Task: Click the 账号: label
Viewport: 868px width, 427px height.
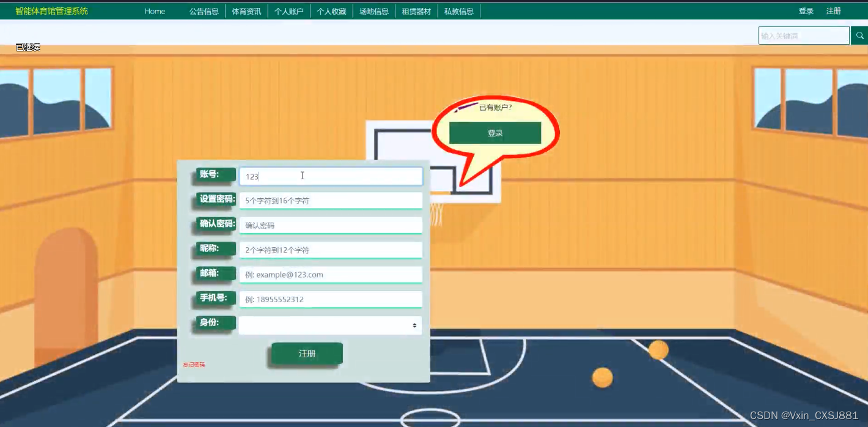Action: click(216, 175)
